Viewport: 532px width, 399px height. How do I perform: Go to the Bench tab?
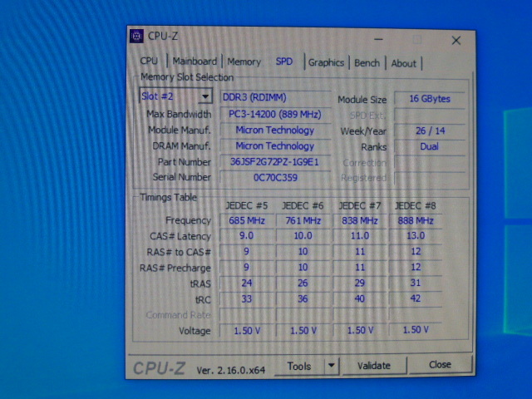pos(367,63)
